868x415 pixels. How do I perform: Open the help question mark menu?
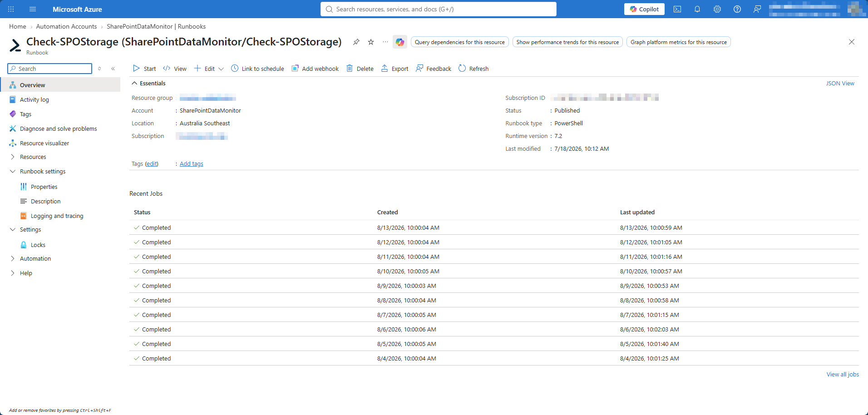click(737, 9)
